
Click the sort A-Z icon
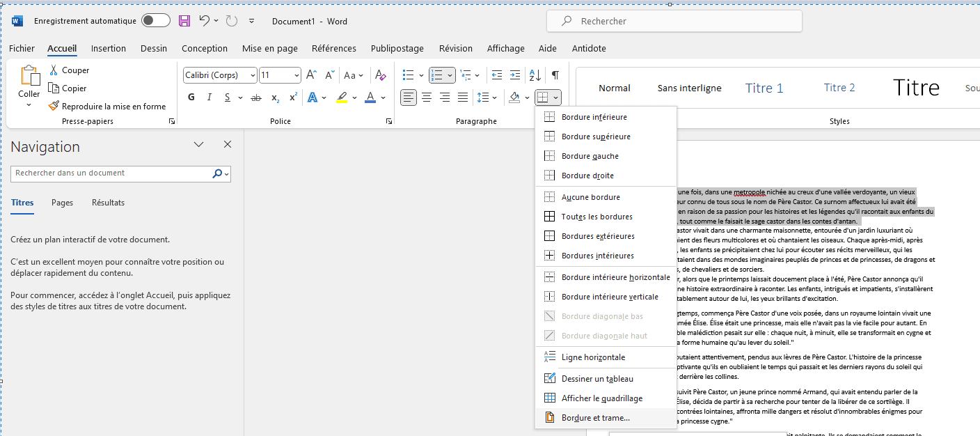[535, 75]
